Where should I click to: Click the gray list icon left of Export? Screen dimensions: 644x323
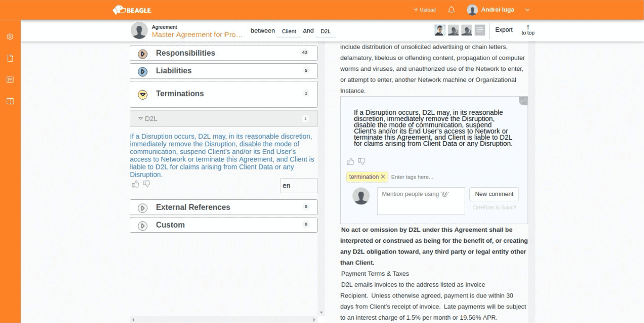click(x=480, y=30)
